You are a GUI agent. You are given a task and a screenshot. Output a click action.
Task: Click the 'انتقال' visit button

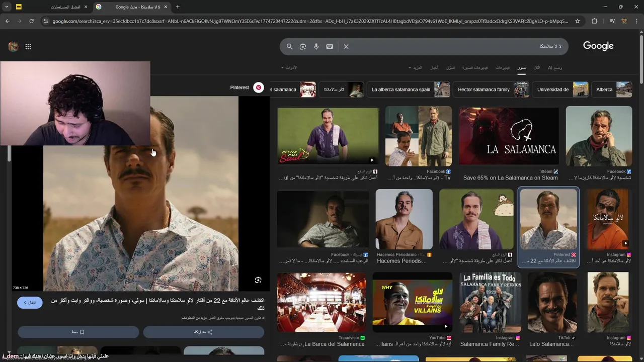(30, 303)
